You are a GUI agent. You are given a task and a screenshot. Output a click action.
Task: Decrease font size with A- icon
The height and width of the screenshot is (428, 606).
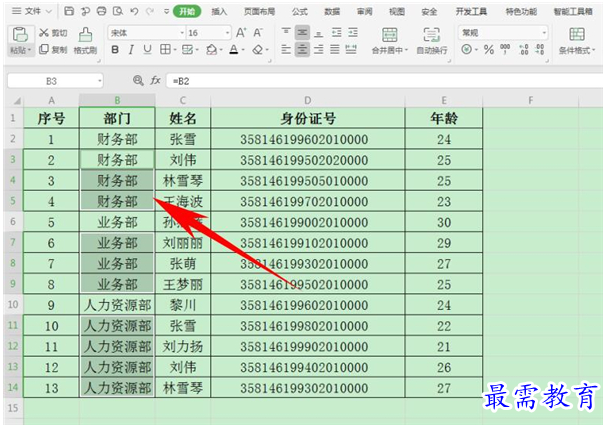coord(258,32)
